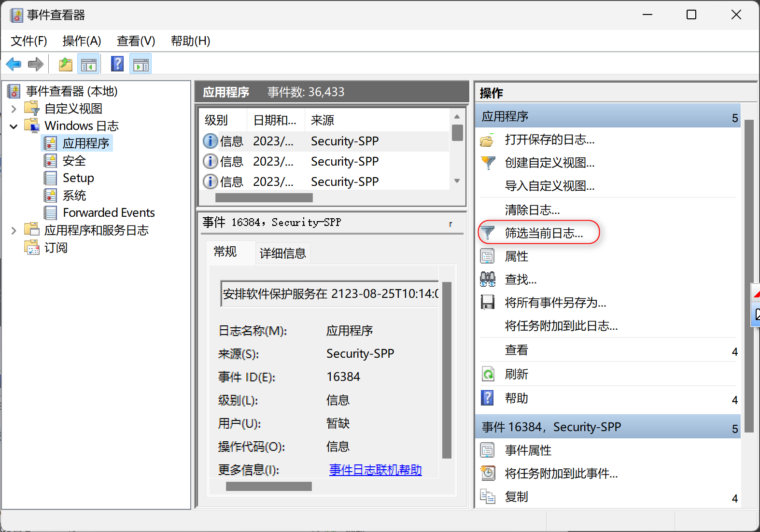Click the 查找 binoculars icon
The height and width of the screenshot is (532, 760).
point(488,279)
